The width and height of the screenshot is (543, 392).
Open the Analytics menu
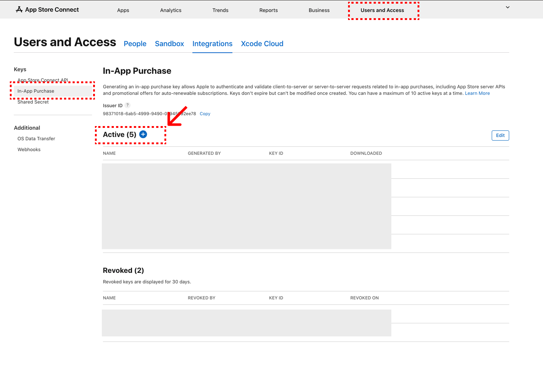171,10
